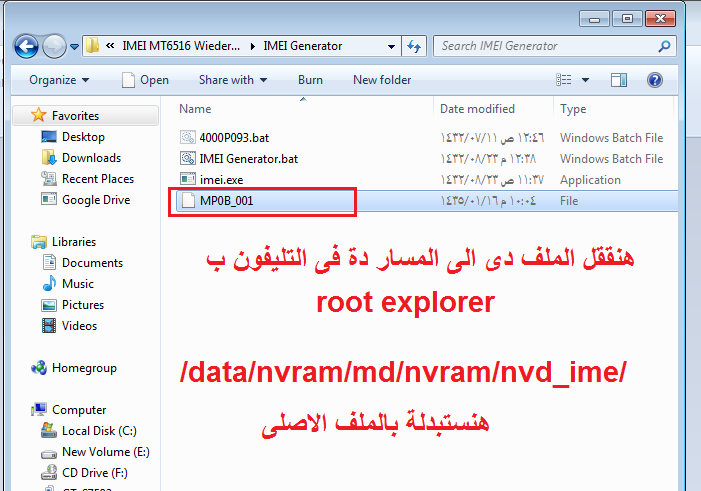Click the CD Drive (F:) disc icon

(x=49, y=472)
